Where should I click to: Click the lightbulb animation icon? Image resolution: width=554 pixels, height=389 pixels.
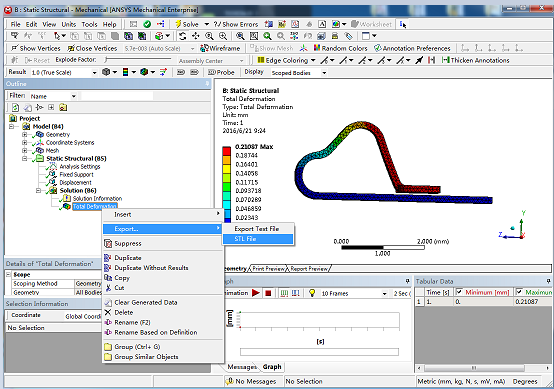[312, 293]
